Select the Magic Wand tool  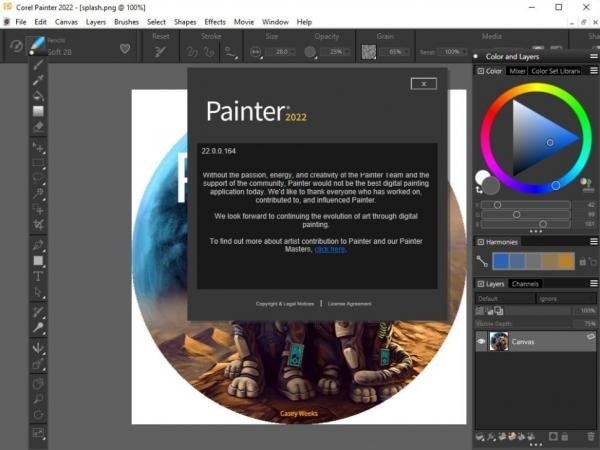coord(38,193)
